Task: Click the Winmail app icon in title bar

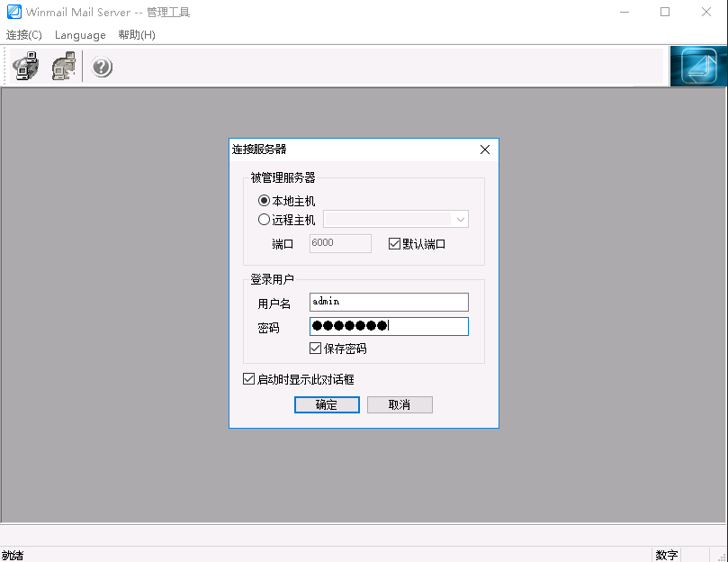Action: (x=13, y=13)
